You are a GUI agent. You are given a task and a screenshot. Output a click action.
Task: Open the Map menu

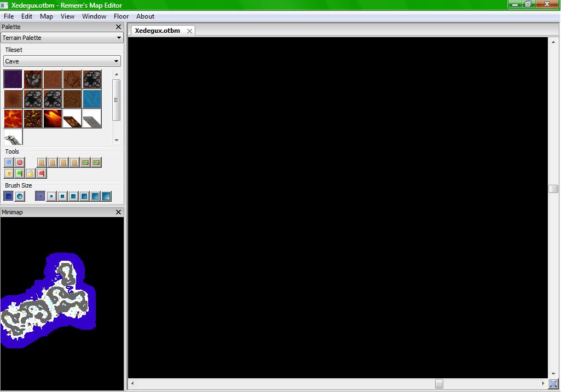(46, 16)
